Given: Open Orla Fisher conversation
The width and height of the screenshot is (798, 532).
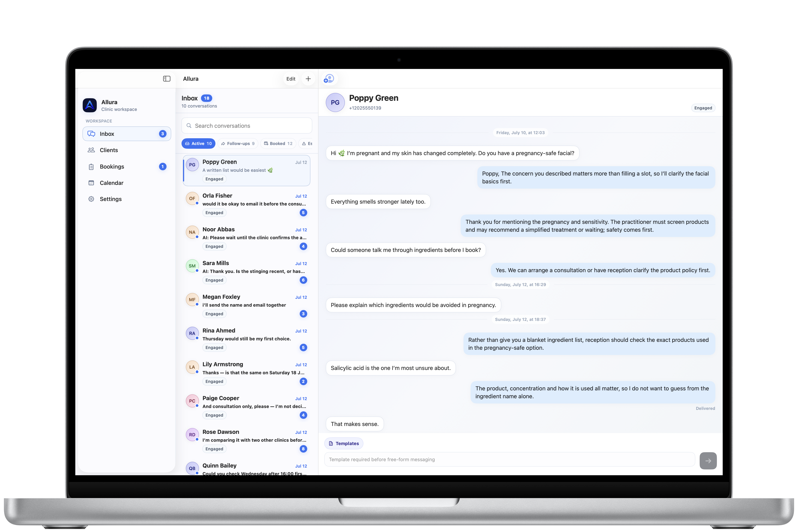Looking at the screenshot, I should click(247, 204).
